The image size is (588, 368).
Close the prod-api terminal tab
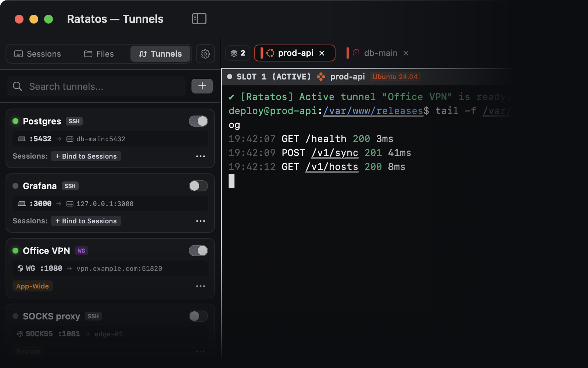coord(322,53)
